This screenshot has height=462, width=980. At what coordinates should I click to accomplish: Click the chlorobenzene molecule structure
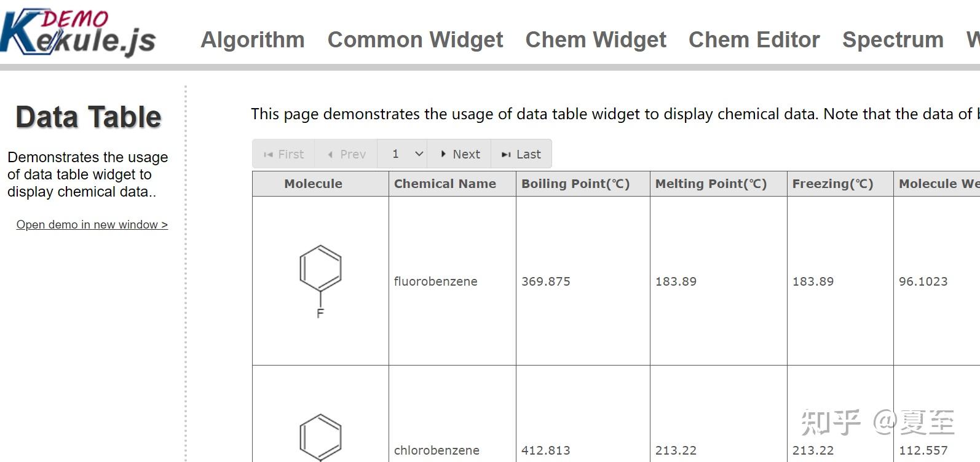tap(320, 437)
